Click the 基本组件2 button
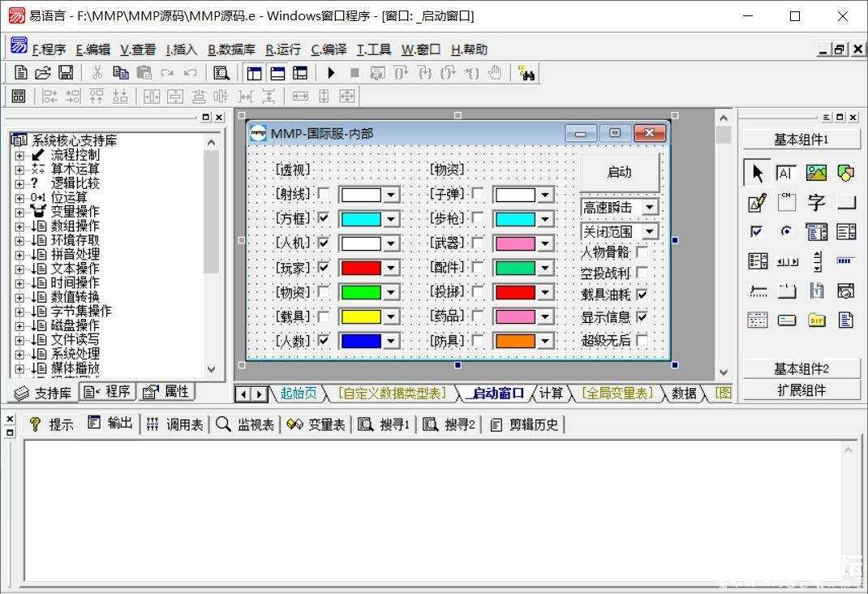The width and height of the screenshot is (868, 594). [x=801, y=368]
